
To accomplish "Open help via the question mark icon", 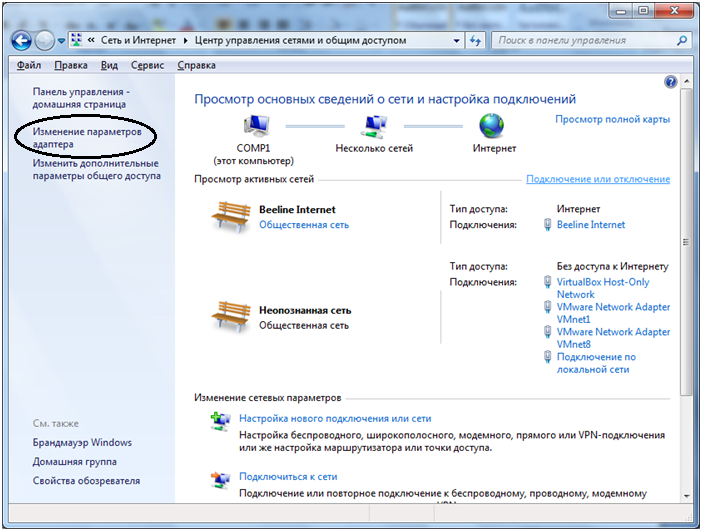I will coord(671,82).
